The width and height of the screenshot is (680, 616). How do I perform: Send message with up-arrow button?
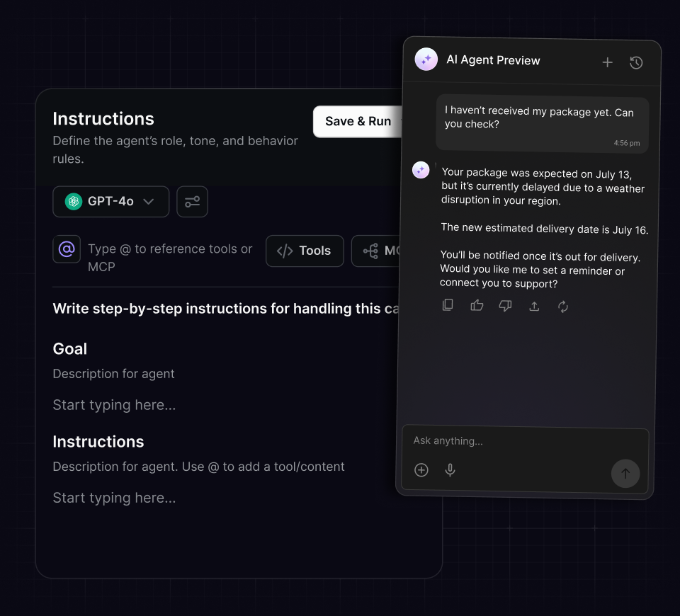pyautogui.click(x=625, y=474)
